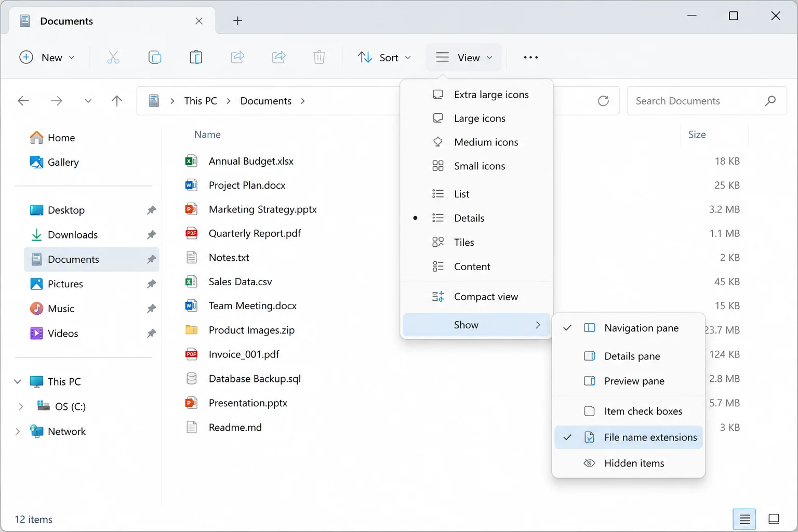Switch to large thumbnails view in status bar

(774, 519)
